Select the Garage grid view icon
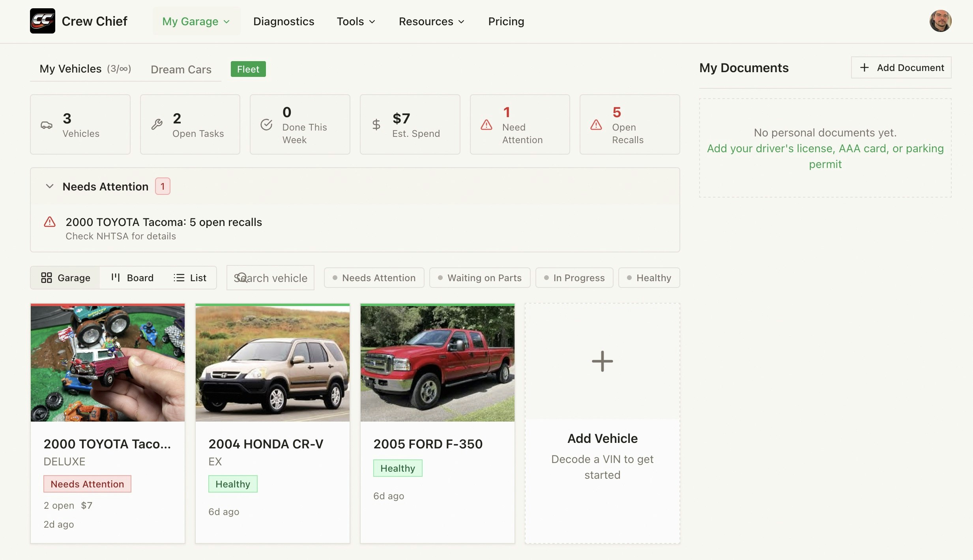Image resolution: width=973 pixels, height=560 pixels. 47,278
